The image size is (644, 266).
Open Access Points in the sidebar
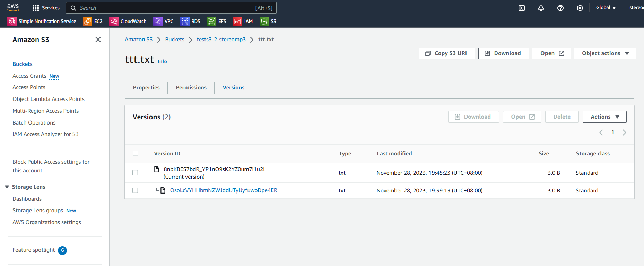tap(29, 87)
